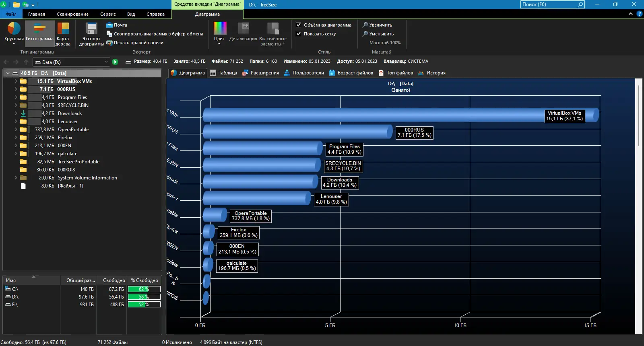Viewport: 644px width, 346px height.
Task: Click Печать правой панели button
Action: (138, 43)
